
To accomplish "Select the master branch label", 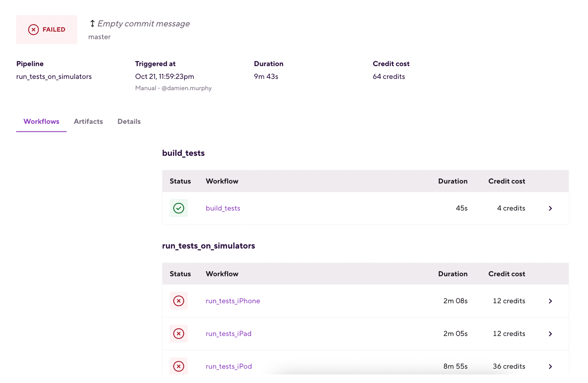I will click(x=100, y=36).
